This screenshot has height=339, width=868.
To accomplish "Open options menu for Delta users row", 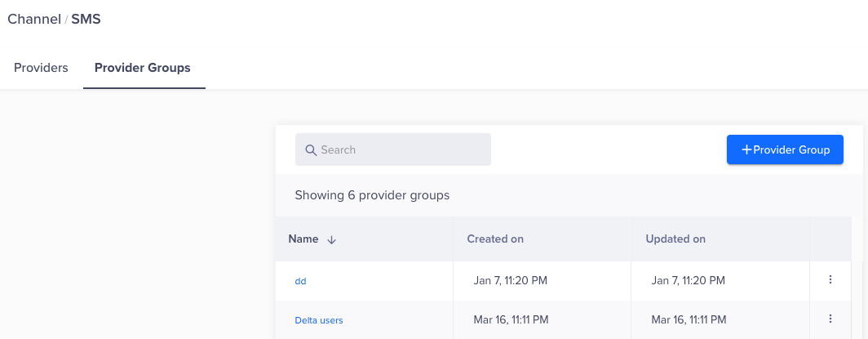I will pyautogui.click(x=830, y=319).
